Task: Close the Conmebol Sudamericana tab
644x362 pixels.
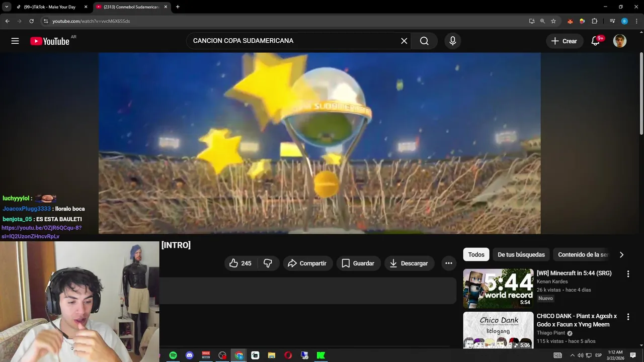Action: 166,7
